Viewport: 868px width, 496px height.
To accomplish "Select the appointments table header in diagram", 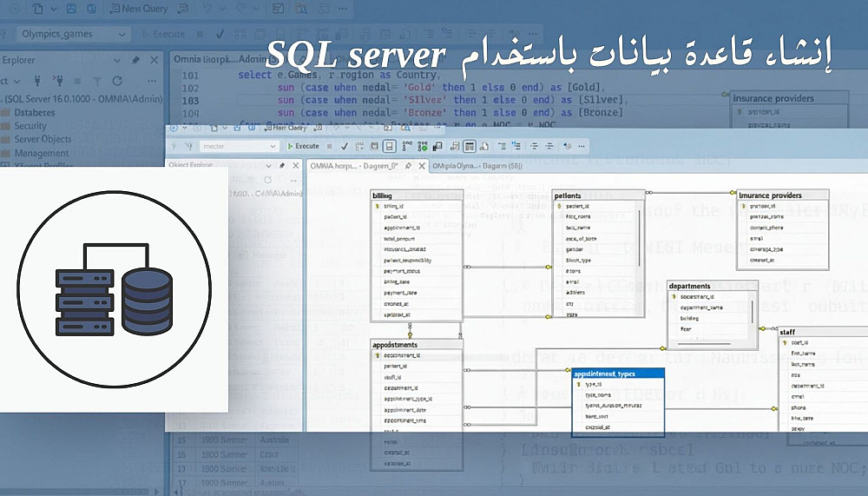I will pos(417,345).
